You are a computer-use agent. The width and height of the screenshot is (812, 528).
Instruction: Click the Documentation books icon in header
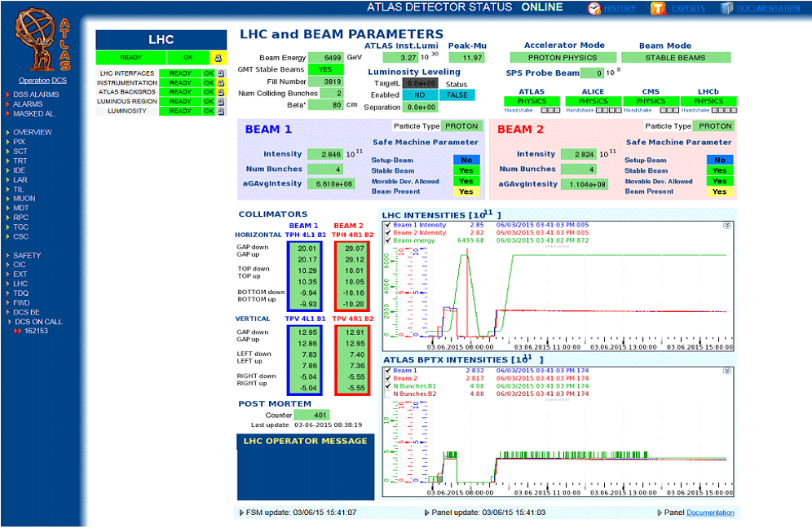click(726, 8)
